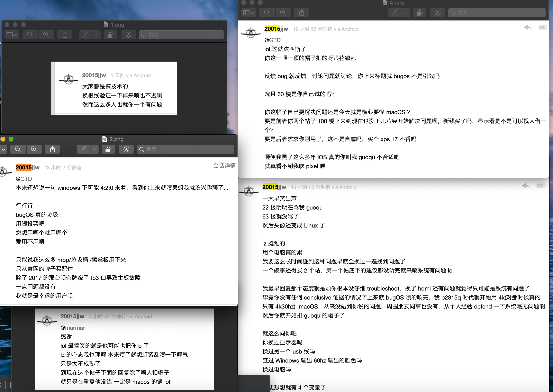Click search field in 4.png window
This screenshot has width=553, height=392.
pyautogui.click(x=497, y=12)
